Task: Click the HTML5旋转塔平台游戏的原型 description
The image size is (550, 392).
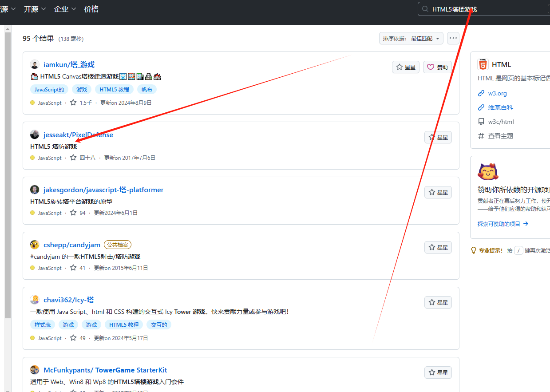Action: coord(71,201)
